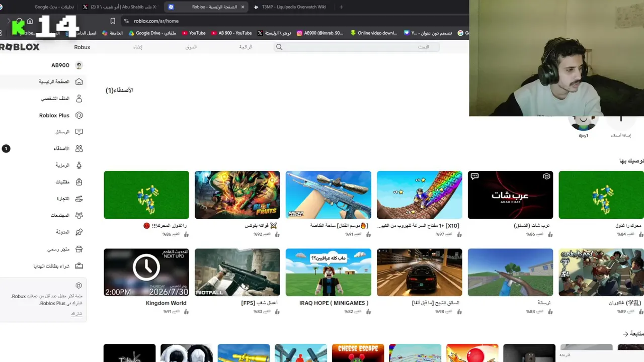Open the Blox Fruits game thumbnail
The image size is (644, 362).
237,195
